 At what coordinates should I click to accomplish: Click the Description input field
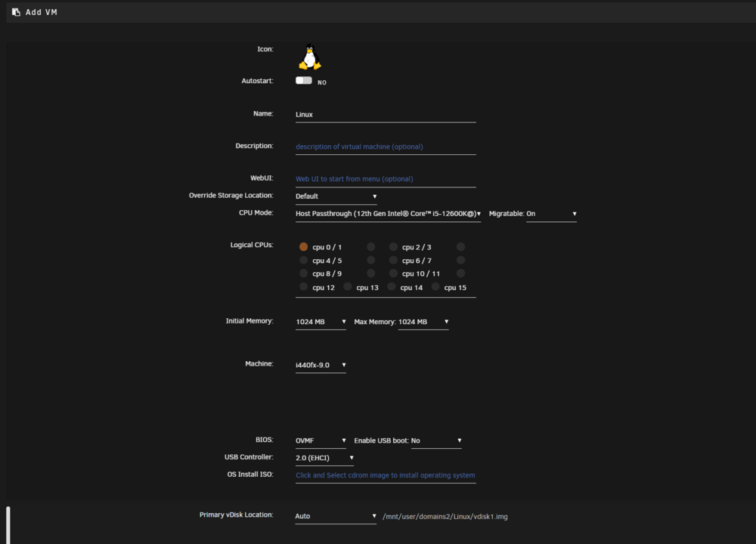pos(386,147)
